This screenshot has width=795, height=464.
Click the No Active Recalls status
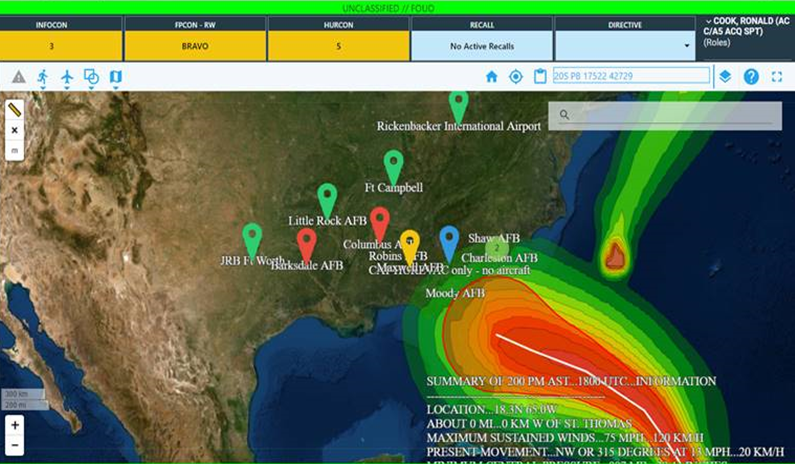(481, 46)
